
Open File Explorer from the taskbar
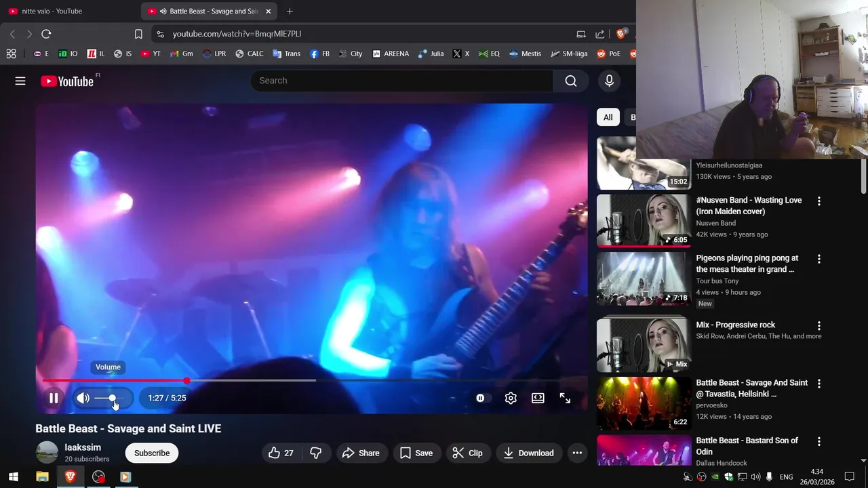tap(42, 476)
